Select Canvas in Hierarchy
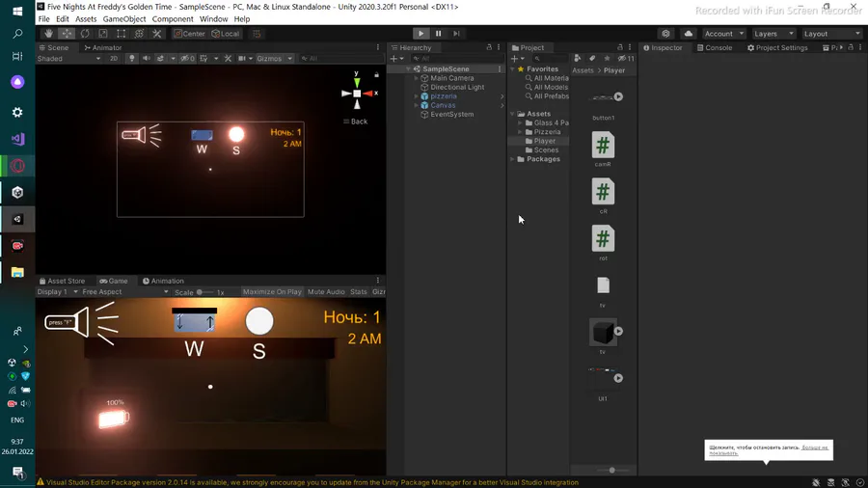 (443, 105)
